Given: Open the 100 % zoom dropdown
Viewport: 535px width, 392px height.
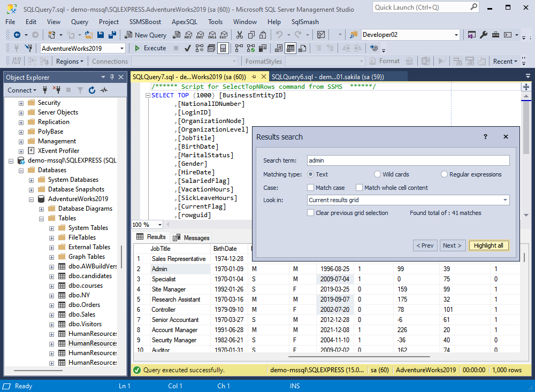Looking at the screenshot, I should pyautogui.click(x=159, y=225).
